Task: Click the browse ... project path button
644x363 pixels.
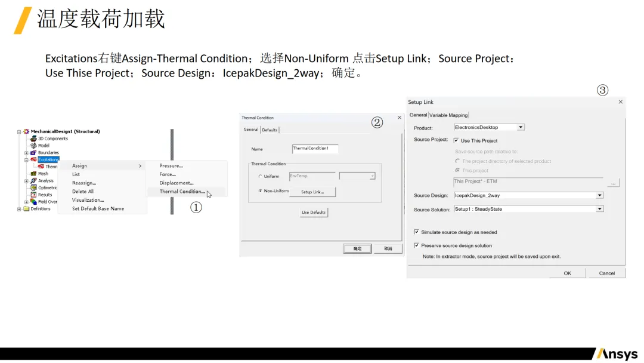Action: click(613, 183)
